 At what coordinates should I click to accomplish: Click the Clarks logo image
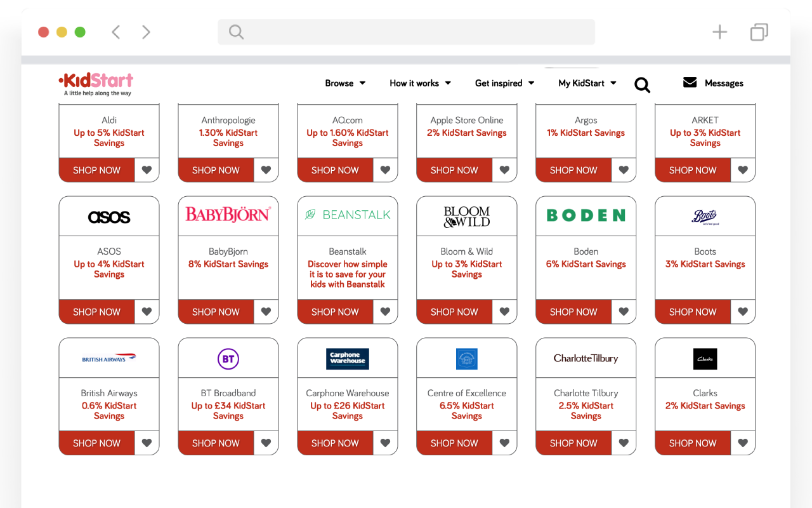[x=705, y=359]
